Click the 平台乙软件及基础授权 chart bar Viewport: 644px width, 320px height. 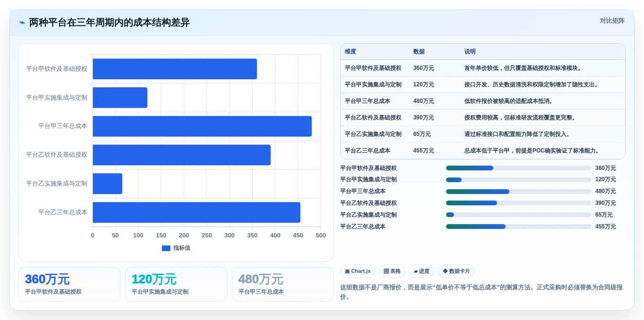181,155
